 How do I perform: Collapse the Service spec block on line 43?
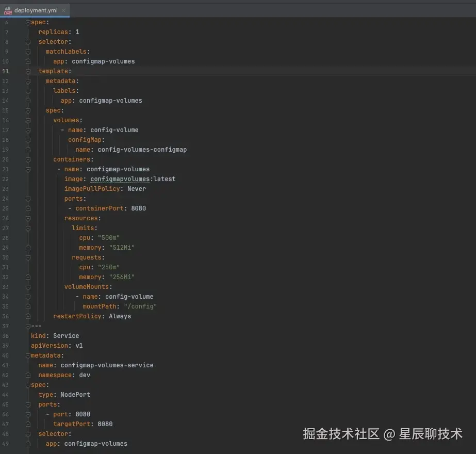click(28, 385)
